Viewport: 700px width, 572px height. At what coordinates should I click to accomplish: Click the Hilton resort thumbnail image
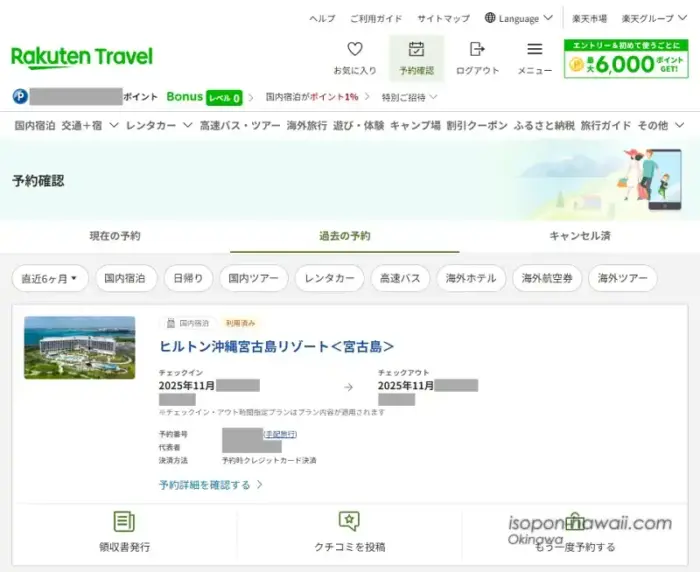click(x=79, y=348)
